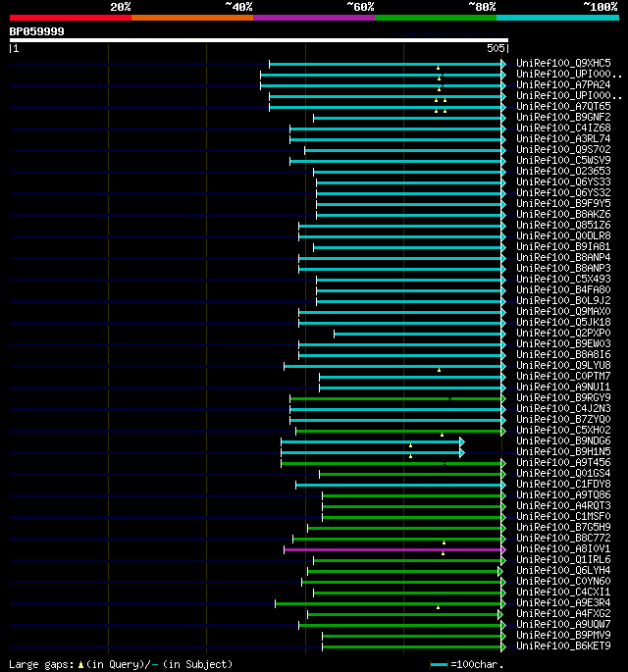Select the UniRef100_B9PMV9 label
628x672 pixels.
(x=563, y=636)
